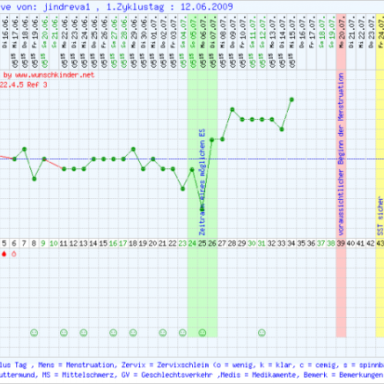Click the smiley icon under cycle day 8

pos(34,332)
